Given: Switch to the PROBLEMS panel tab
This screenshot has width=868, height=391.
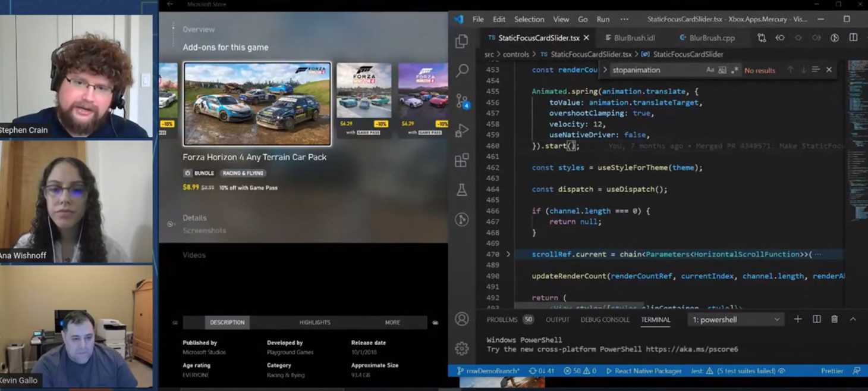Looking at the screenshot, I should pos(510,320).
